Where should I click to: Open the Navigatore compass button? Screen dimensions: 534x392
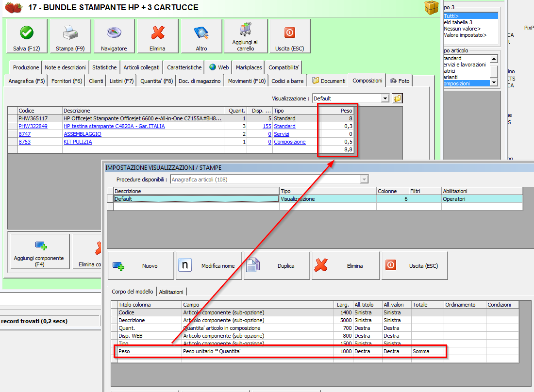pyautogui.click(x=114, y=36)
